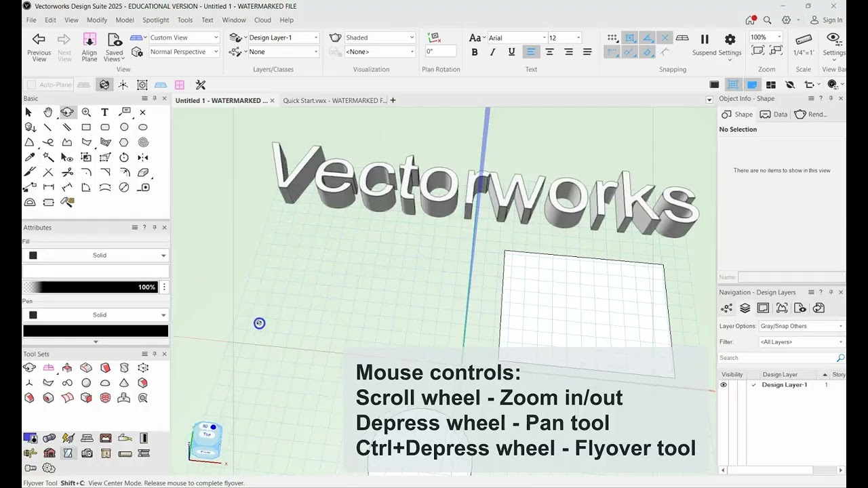The image size is (868, 488).
Task: Open the camera Visualization tool set
Action: pyautogui.click(x=86, y=453)
